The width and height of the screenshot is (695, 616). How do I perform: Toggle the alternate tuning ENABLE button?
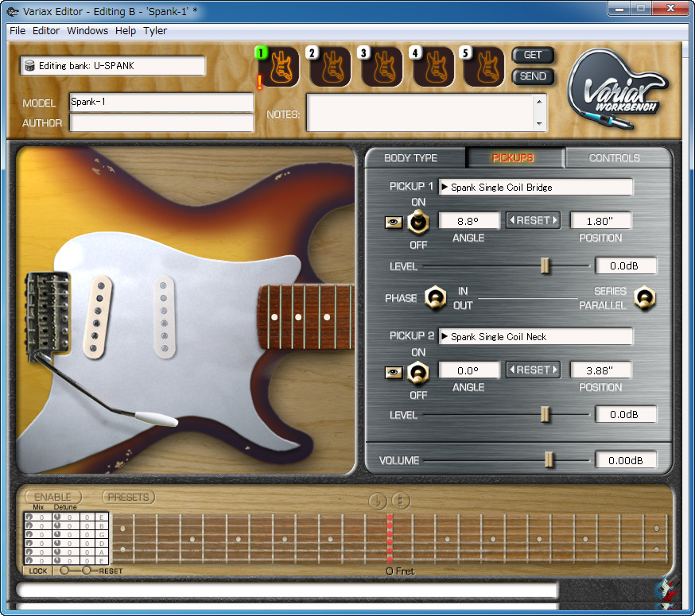pos(52,498)
